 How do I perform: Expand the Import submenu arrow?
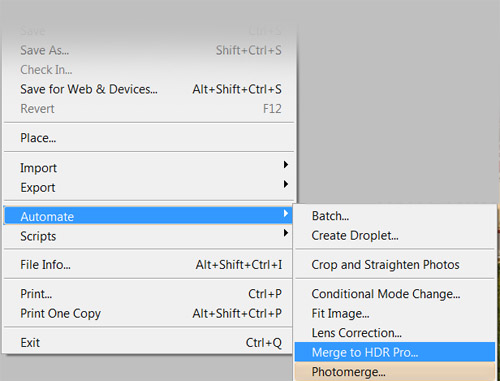tap(285, 165)
